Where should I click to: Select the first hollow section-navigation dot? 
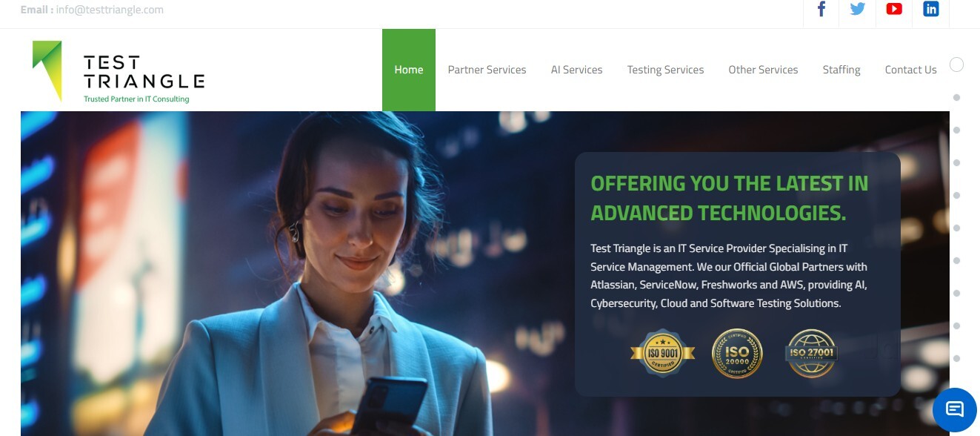coord(956,65)
